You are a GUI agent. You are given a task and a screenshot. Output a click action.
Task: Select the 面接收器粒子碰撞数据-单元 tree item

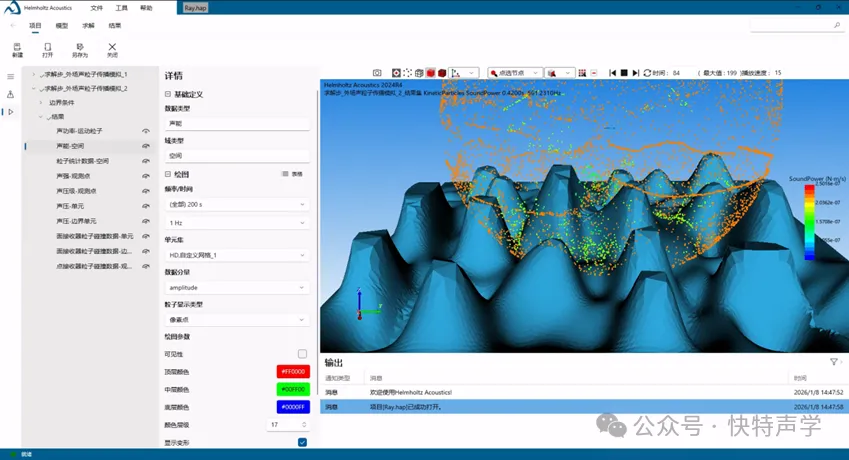click(x=95, y=236)
